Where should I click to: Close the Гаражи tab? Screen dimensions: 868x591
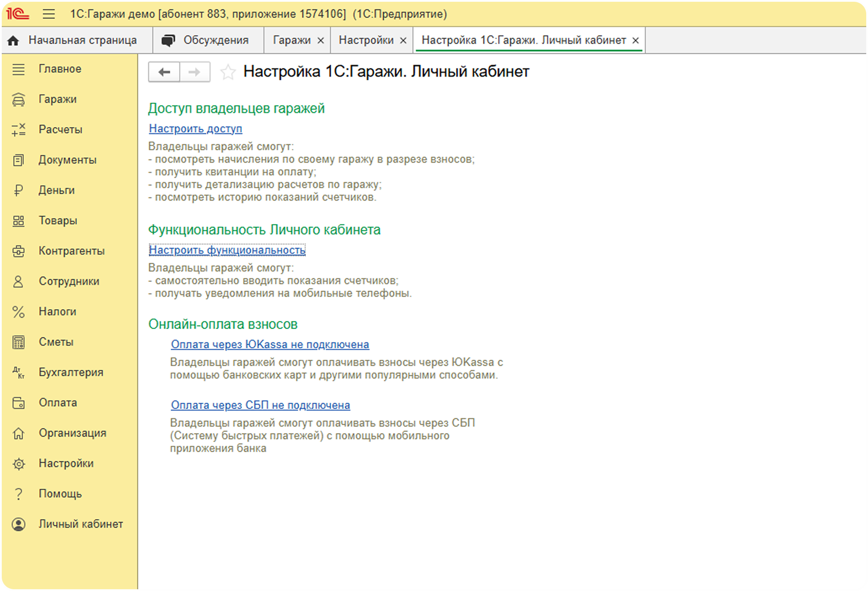click(x=321, y=41)
